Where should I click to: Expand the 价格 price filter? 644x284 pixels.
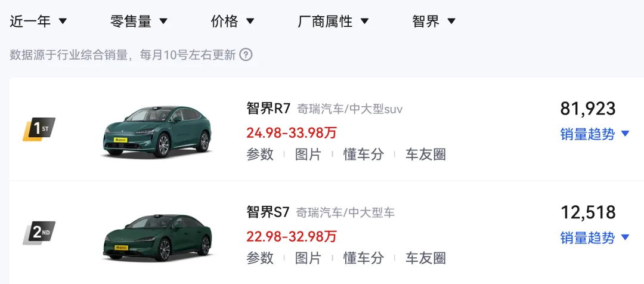click(x=233, y=21)
